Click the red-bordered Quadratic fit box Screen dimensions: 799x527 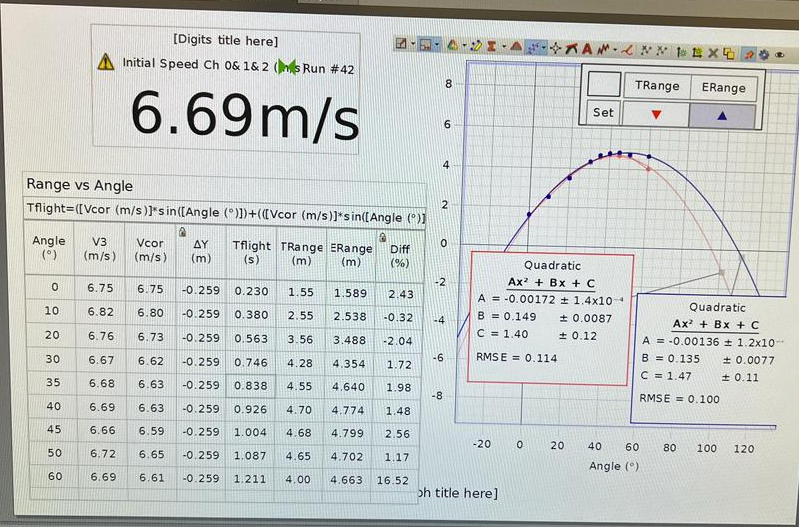pos(550,318)
